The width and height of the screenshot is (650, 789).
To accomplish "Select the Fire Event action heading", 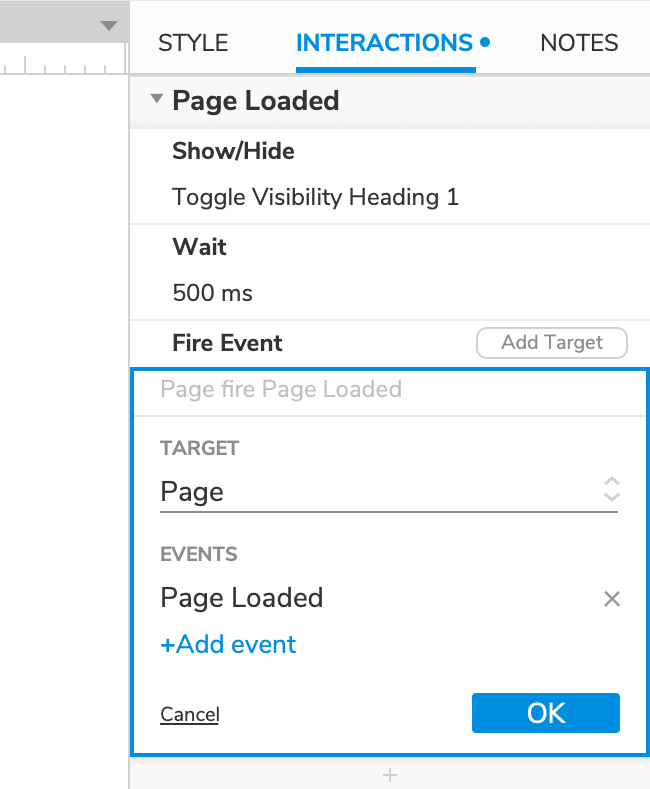I will (227, 343).
